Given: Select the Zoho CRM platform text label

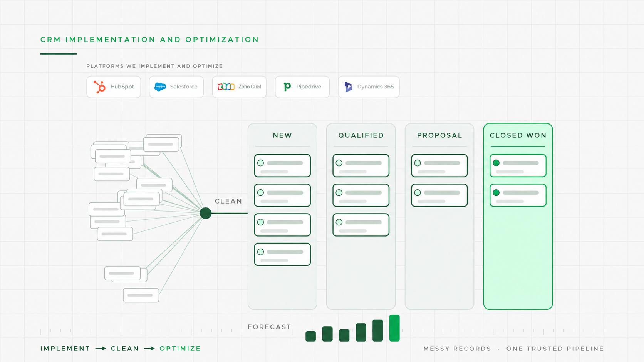Looking at the screenshot, I should point(250,87).
